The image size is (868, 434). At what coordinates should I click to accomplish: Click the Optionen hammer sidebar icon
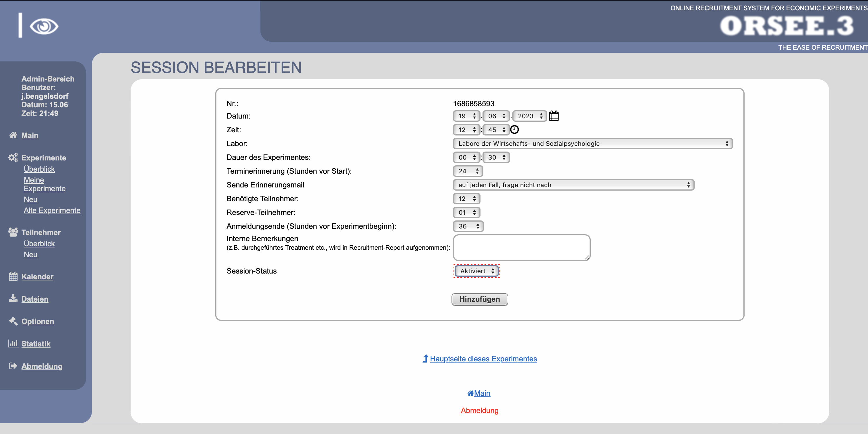[13, 321]
